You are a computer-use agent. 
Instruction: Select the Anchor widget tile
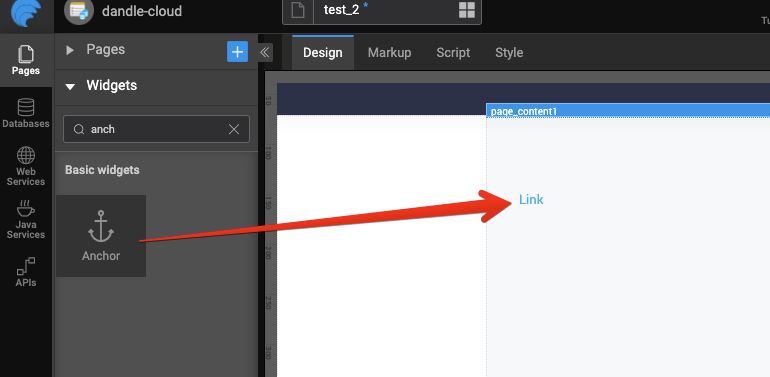coord(101,236)
